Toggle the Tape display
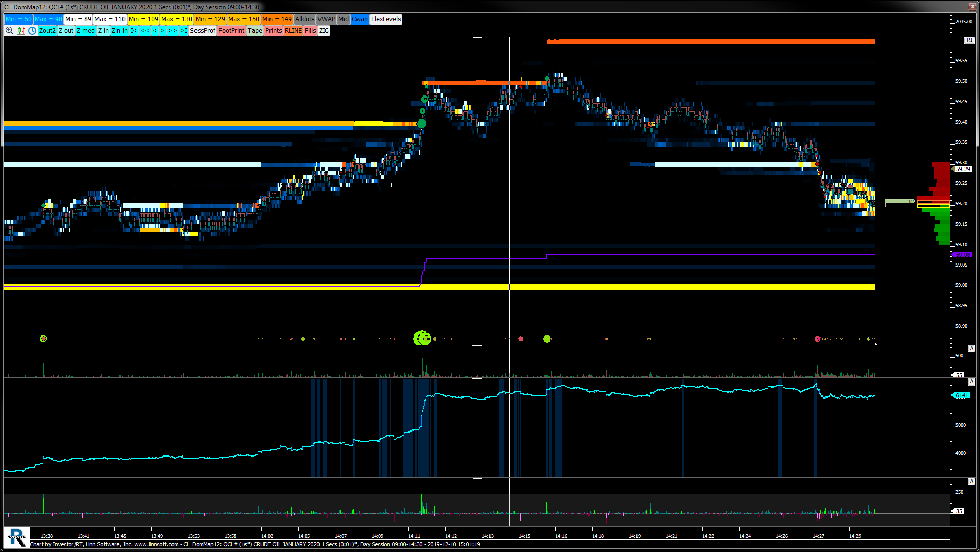 coord(255,31)
